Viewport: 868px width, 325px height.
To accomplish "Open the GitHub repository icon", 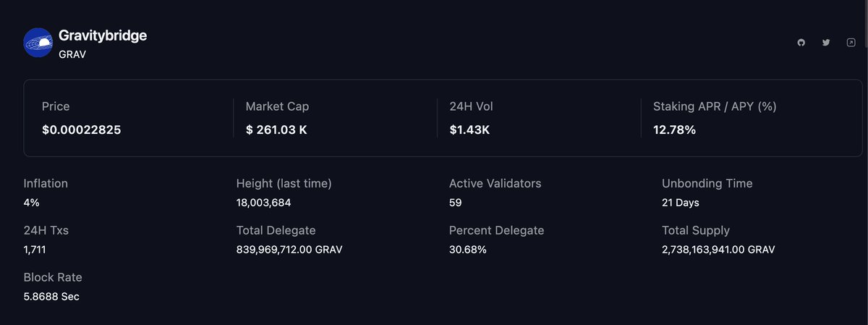I will point(801,43).
